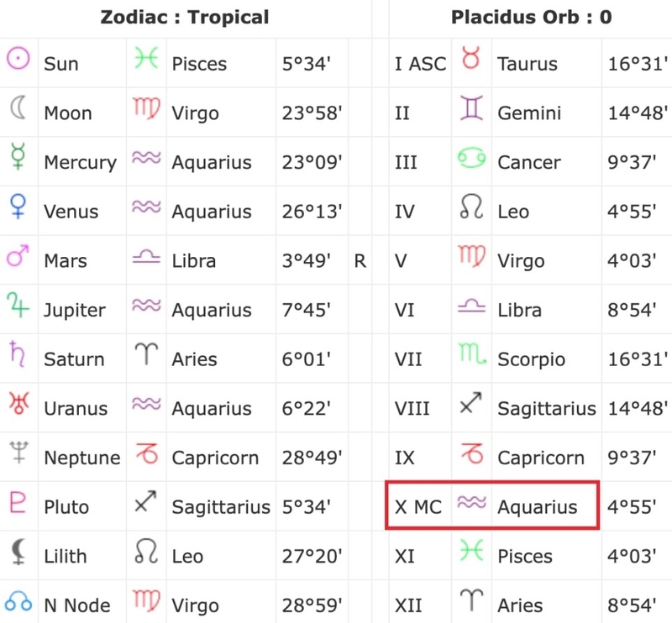Image resolution: width=672 pixels, height=623 pixels.
Task: Select the blue North Node icon
Action: [18, 601]
